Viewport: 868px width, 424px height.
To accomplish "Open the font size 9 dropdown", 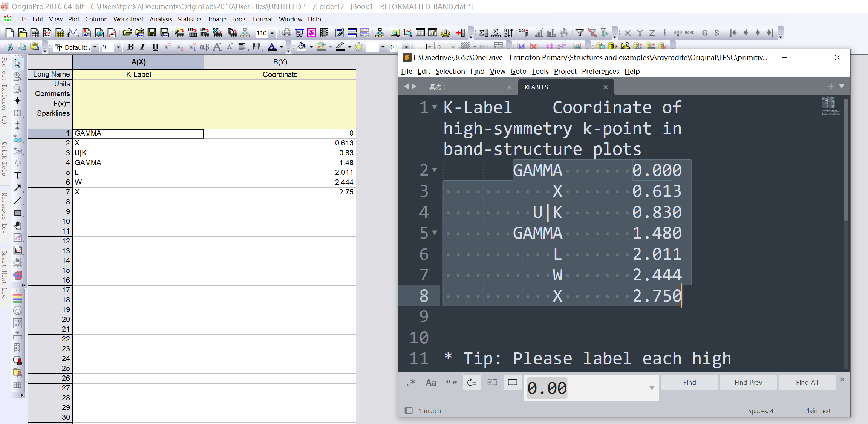I will click(118, 47).
